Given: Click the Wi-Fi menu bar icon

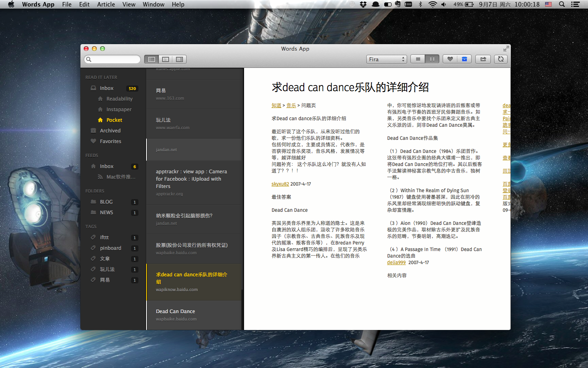Looking at the screenshot, I should [432, 4].
